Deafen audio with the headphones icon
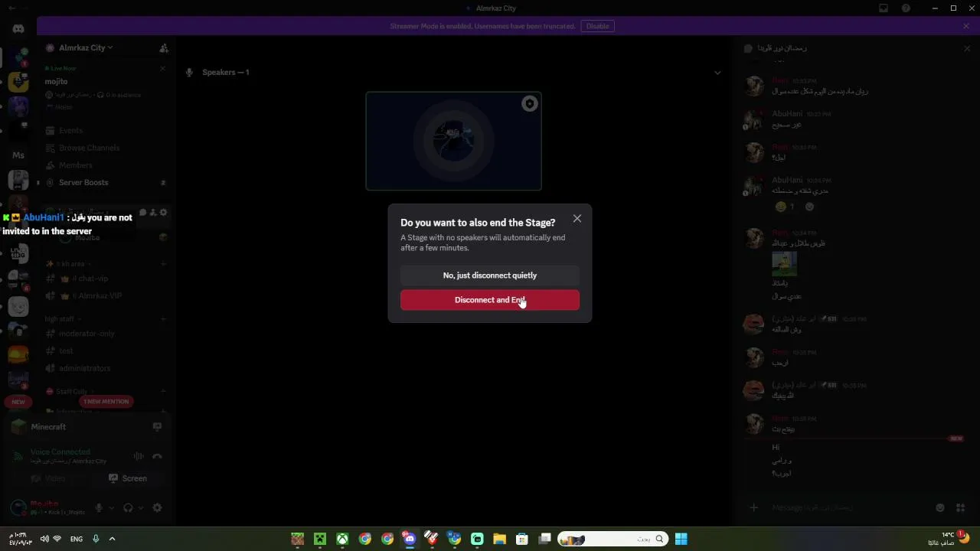 coord(128,507)
